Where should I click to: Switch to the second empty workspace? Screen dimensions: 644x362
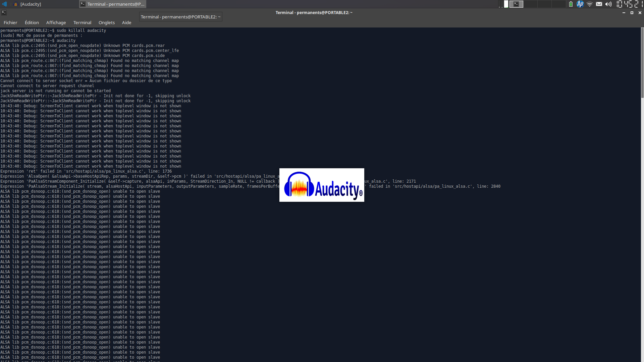coord(544,4)
